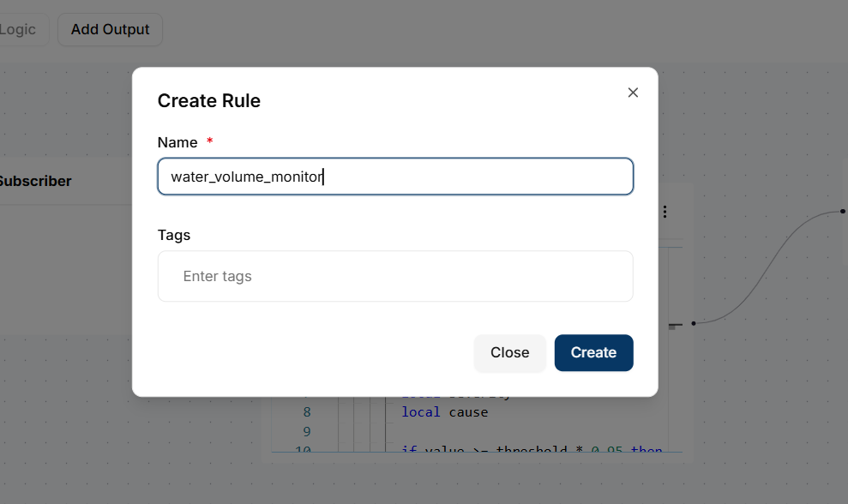This screenshot has height=504, width=848.
Task: Click the Name label above the text field
Action: click(177, 142)
